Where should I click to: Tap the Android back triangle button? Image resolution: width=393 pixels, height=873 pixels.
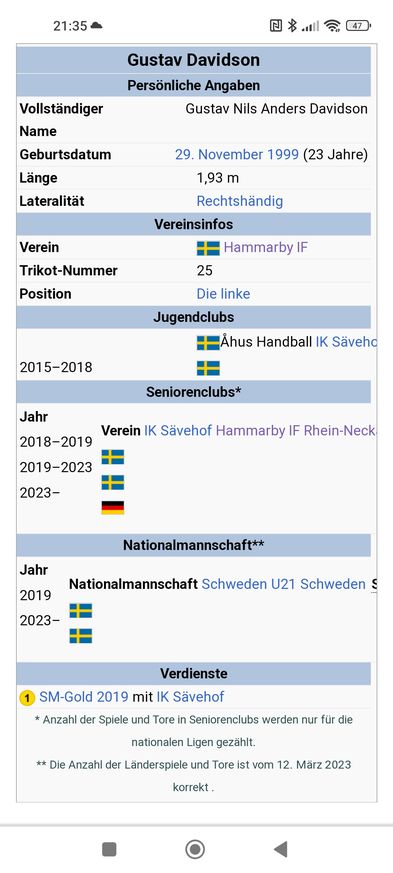[281, 849]
